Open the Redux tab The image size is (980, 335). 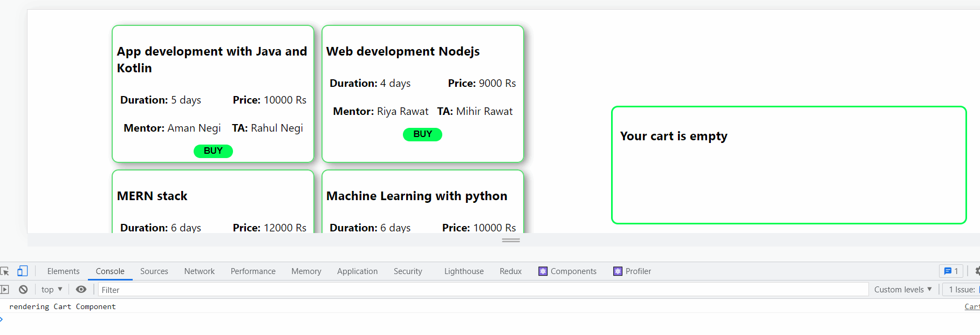pos(510,271)
